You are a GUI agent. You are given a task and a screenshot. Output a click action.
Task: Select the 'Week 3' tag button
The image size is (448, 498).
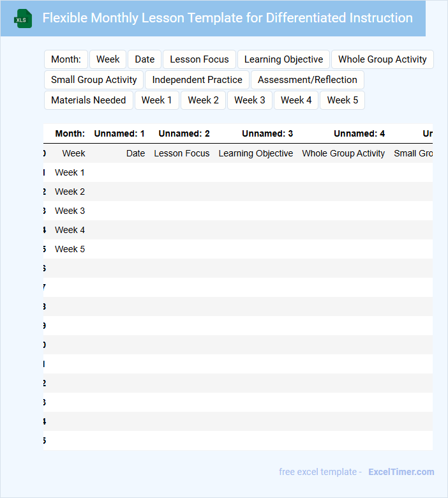pyautogui.click(x=250, y=100)
